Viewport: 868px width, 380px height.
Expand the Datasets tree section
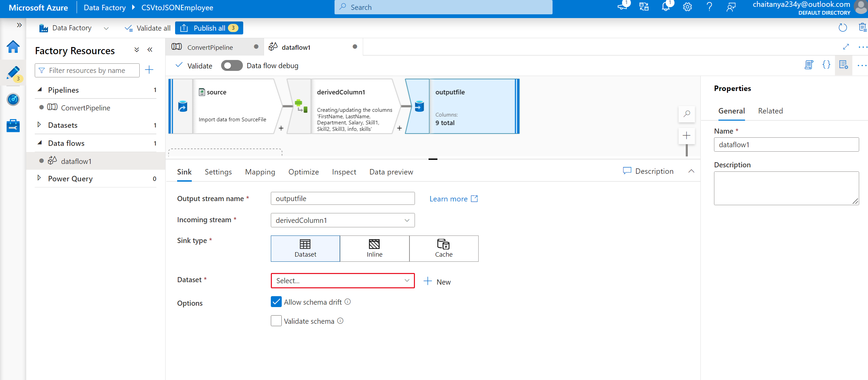[40, 125]
